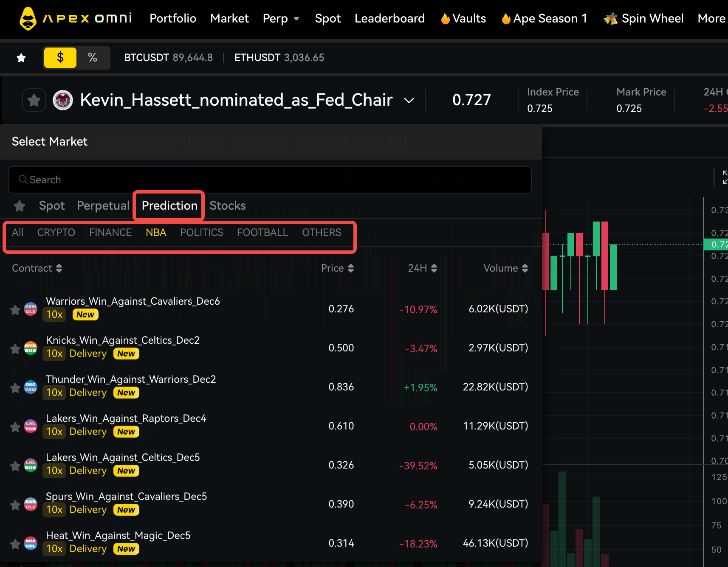Screen dimensions: 728x567
Task: Switch ticker display to percent mode
Action: click(93, 58)
